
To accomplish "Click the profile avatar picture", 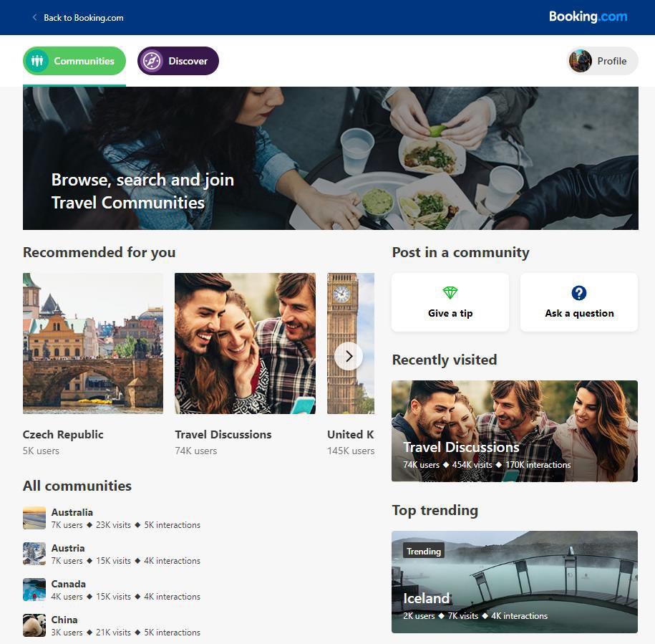I will coord(581,61).
